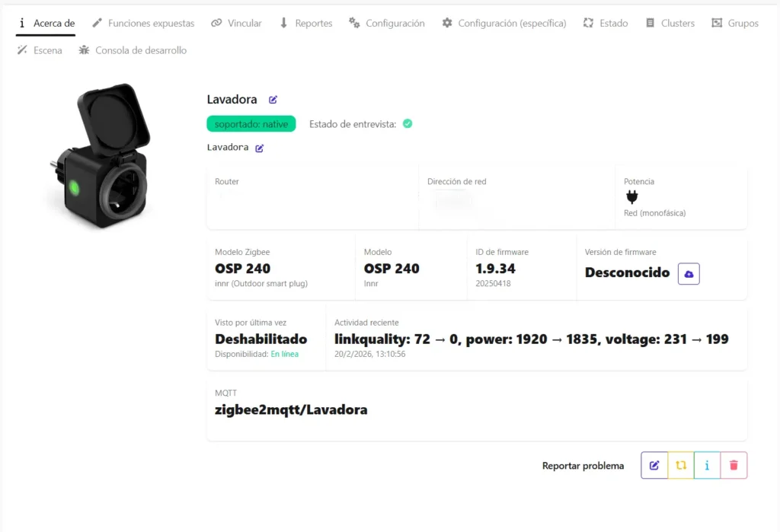Switch to the Vincular tab

point(237,24)
